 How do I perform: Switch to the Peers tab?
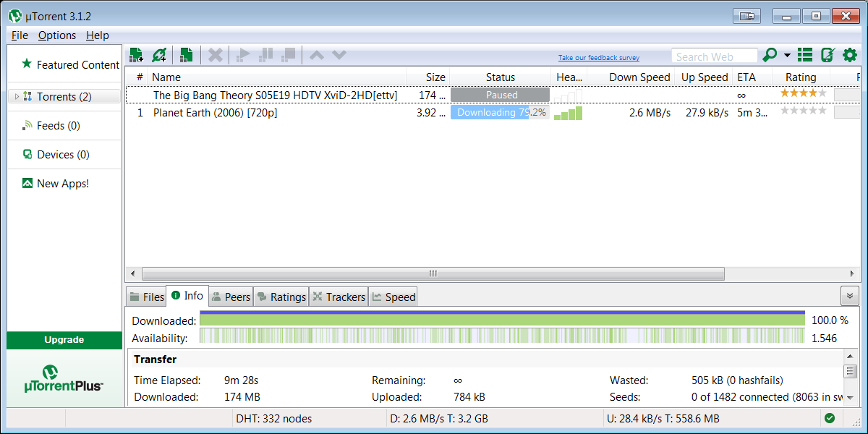[231, 297]
